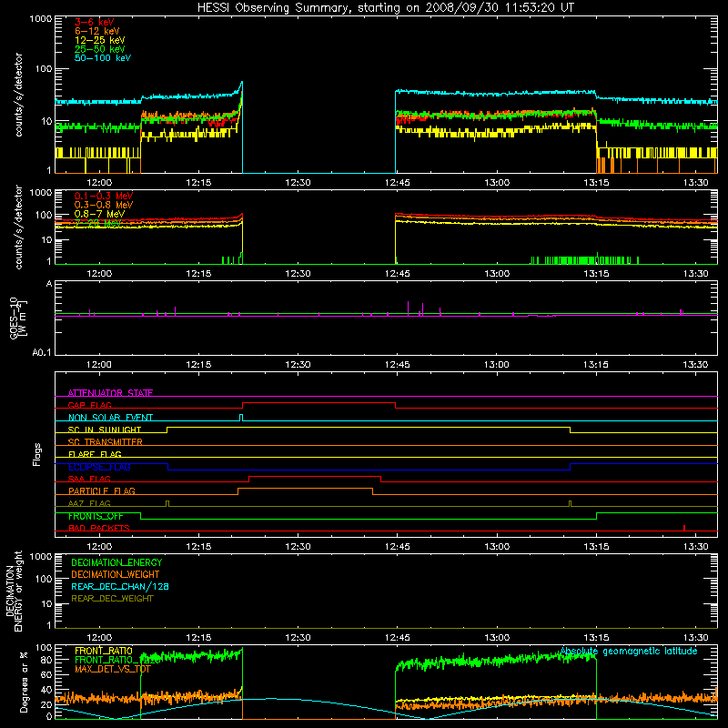Viewport: 728px width, 728px height.
Task: Select the DECIMATION_ENERGY legend label
Action: [x=116, y=562]
